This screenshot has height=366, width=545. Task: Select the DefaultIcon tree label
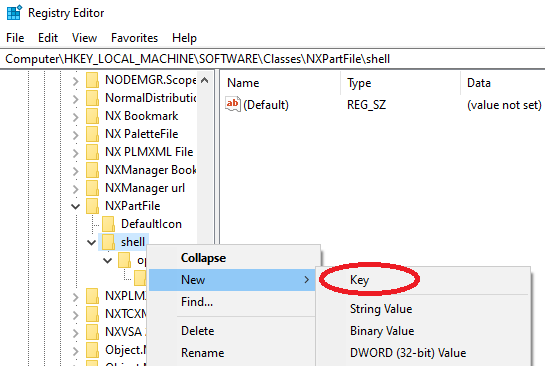click(x=151, y=224)
